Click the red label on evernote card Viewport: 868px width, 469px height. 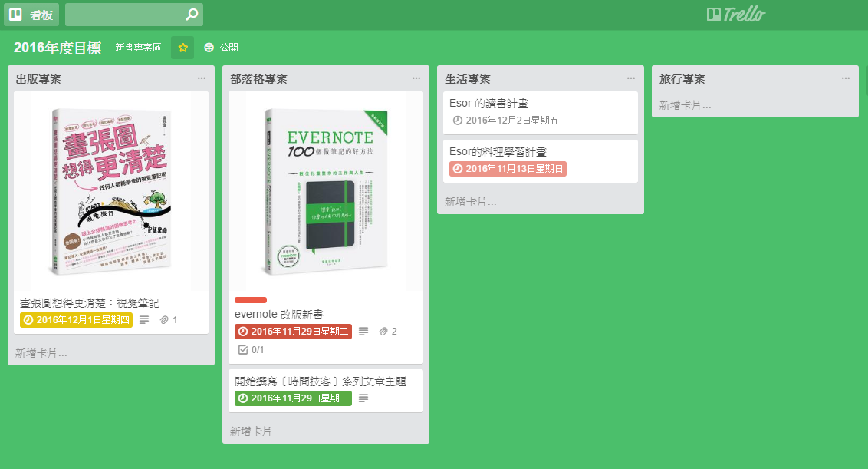(x=251, y=300)
